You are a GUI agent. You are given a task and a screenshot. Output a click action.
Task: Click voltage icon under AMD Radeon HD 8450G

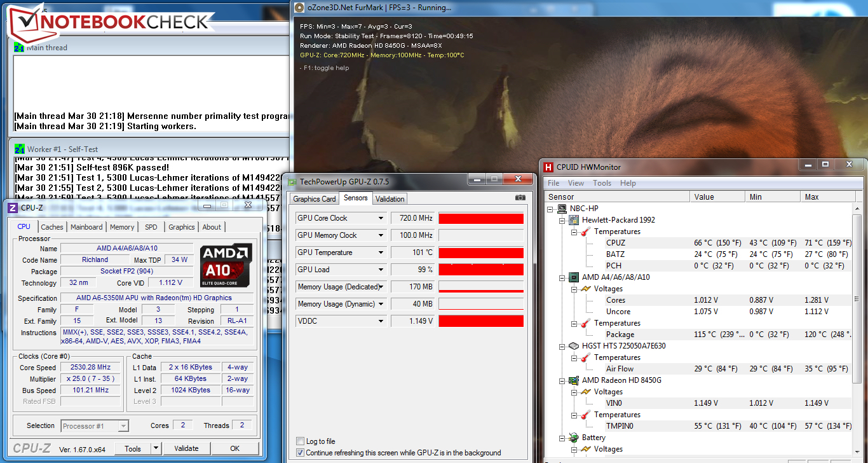pyautogui.click(x=585, y=392)
